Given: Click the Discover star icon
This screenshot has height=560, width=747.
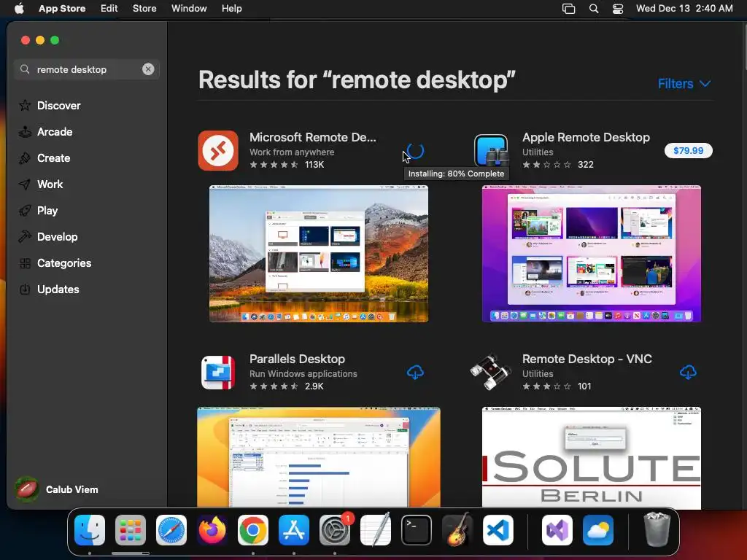Looking at the screenshot, I should pyautogui.click(x=25, y=105).
